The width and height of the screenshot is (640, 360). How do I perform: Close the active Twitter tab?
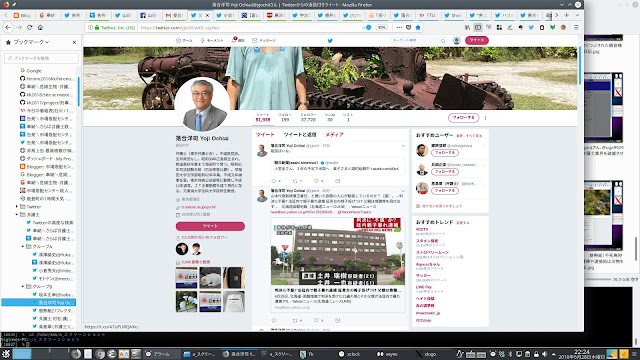click(x=207, y=15)
